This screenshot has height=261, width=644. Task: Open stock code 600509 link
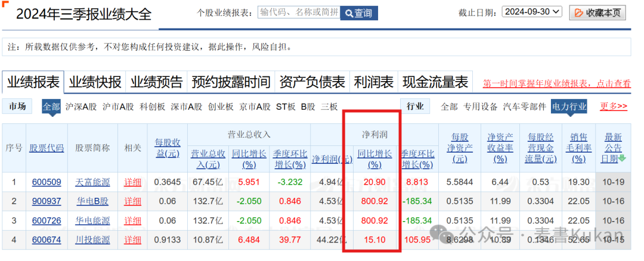[47, 182]
